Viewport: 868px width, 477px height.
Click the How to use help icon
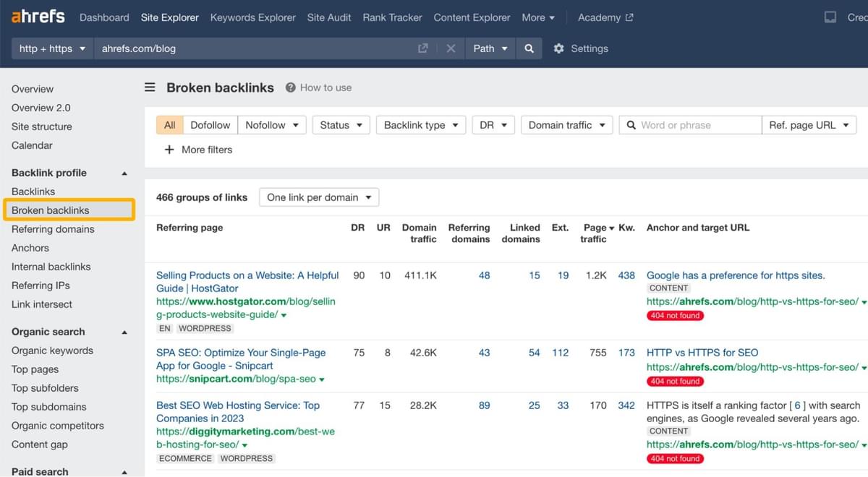291,87
